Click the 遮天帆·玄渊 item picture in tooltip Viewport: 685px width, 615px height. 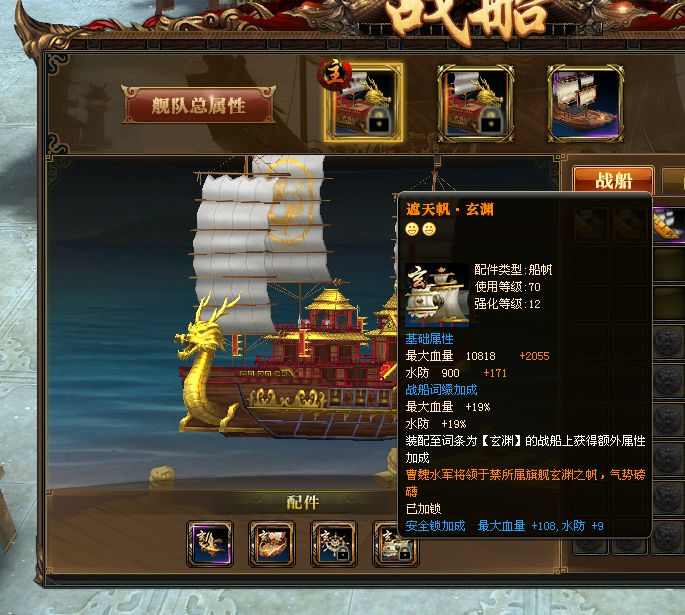[x=437, y=295]
